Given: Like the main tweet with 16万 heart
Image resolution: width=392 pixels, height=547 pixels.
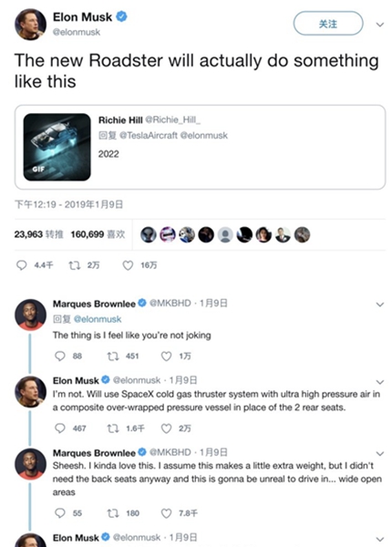Looking at the screenshot, I should [128, 265].
